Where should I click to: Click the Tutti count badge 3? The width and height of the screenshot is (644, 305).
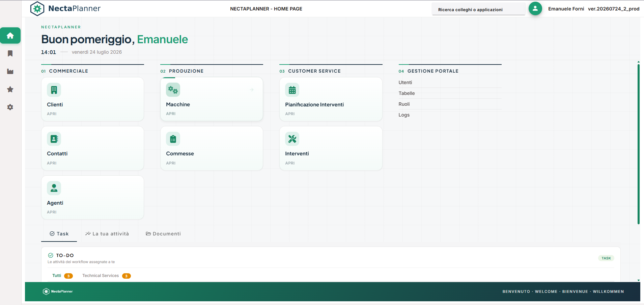[68, 276]
